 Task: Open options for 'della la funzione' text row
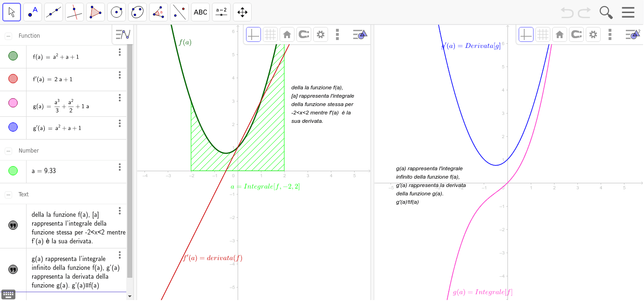pyautogui.click(x=120, y=211)
